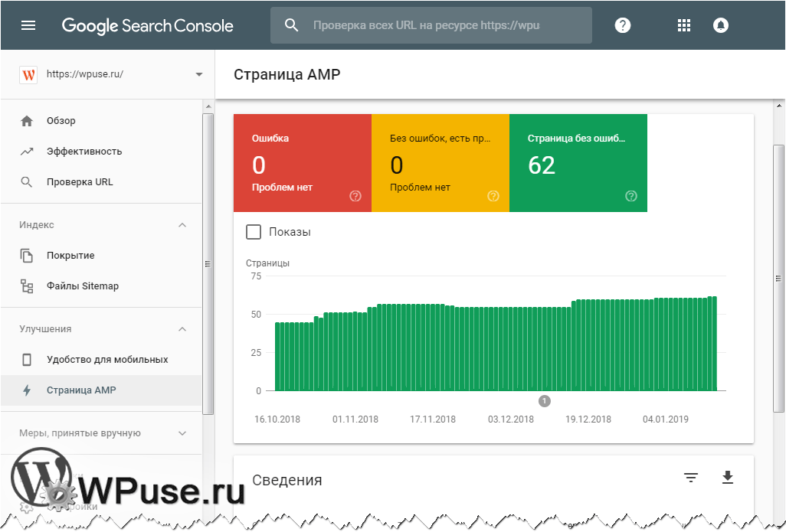Click the sidebar scroll up arrow
The width and height of the screenshot is (786, 532).
click(208, 106)
